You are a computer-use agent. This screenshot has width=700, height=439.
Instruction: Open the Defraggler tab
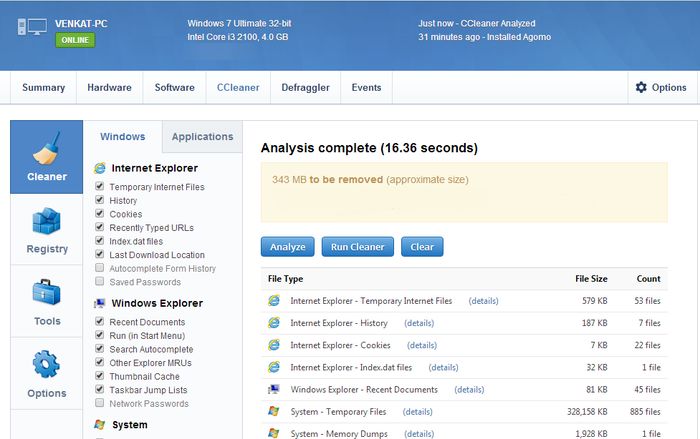coord(305,88)
